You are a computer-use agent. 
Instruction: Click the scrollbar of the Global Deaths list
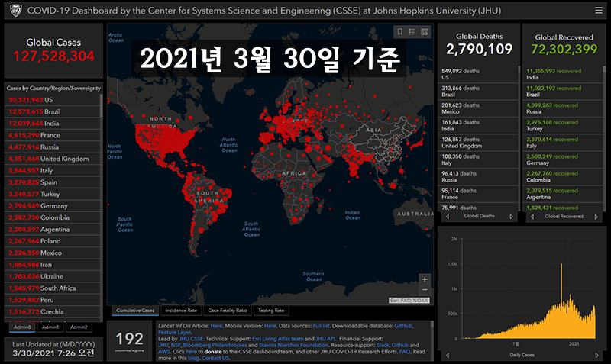(x=519, y=70)
